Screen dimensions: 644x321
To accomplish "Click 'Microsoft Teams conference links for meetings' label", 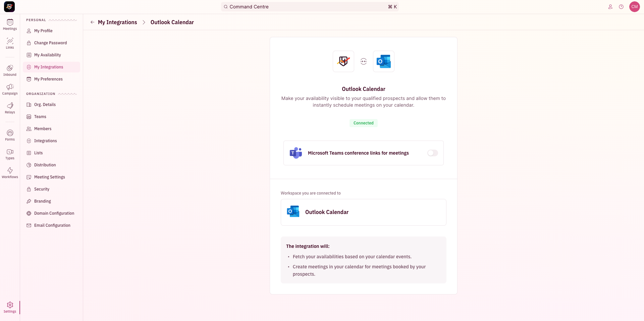I will (x=358, y=153).
